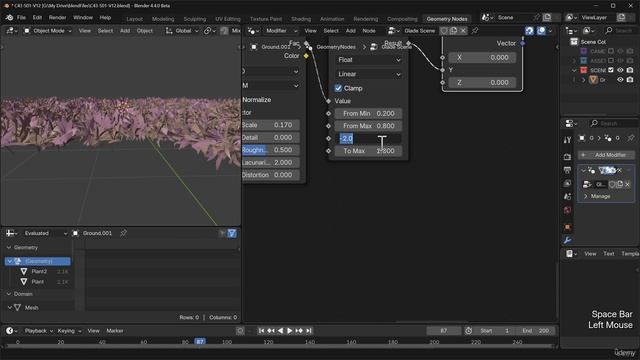The image size is (640, 360).
Task: Toggle render visibility of the Gr object
Action: (x=630, y=80)
